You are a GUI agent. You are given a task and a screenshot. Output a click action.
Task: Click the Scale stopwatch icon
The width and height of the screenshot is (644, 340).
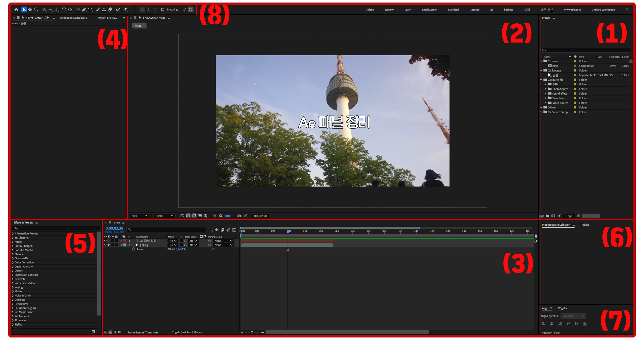pyautogui.click(x=134, y=249)
